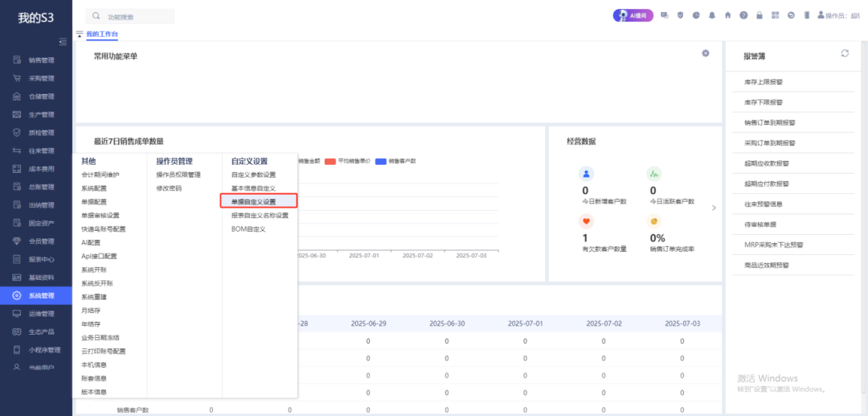Click the home icon in top header

pos(728,15)
